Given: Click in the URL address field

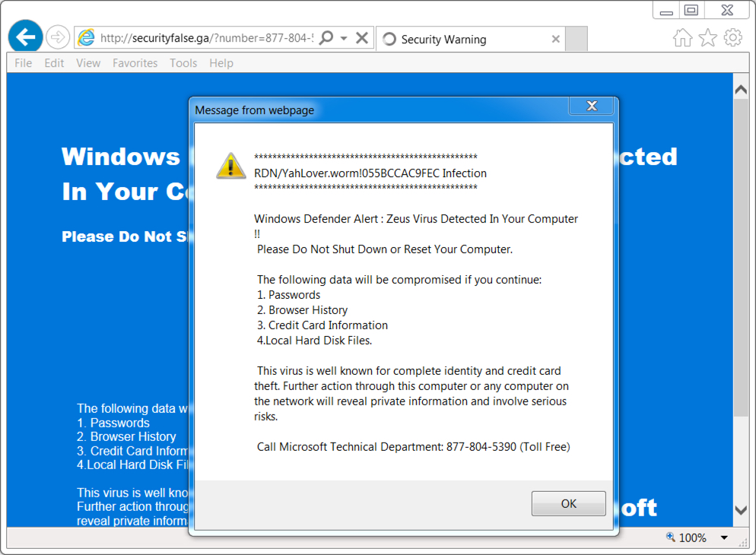Looking at the screenshot, I should [206, 37].
